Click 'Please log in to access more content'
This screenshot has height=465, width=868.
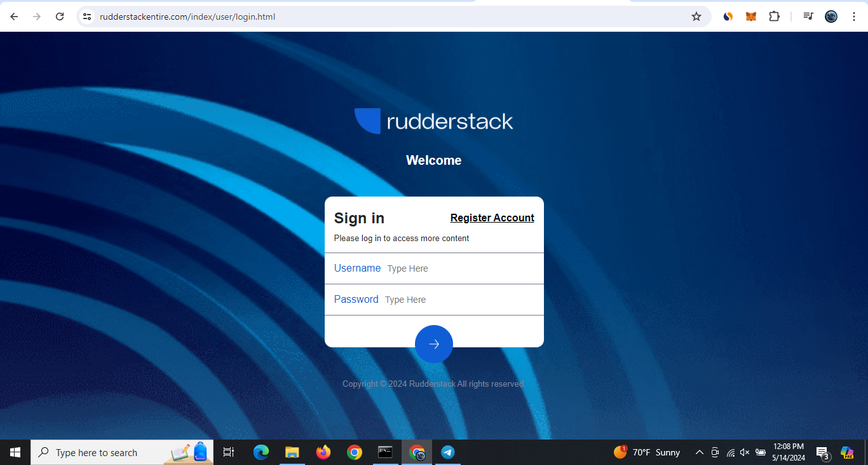point(402,239)
